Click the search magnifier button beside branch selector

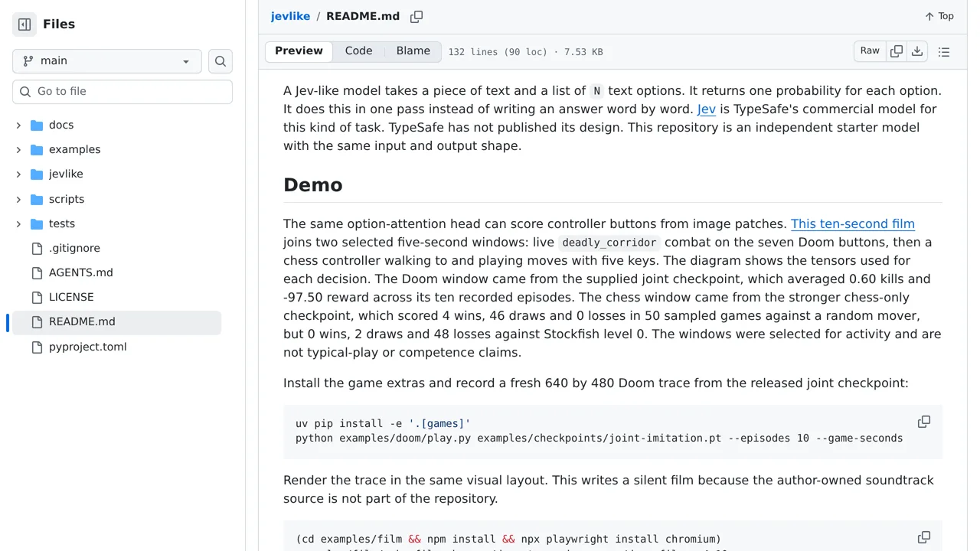pos(220,61)
